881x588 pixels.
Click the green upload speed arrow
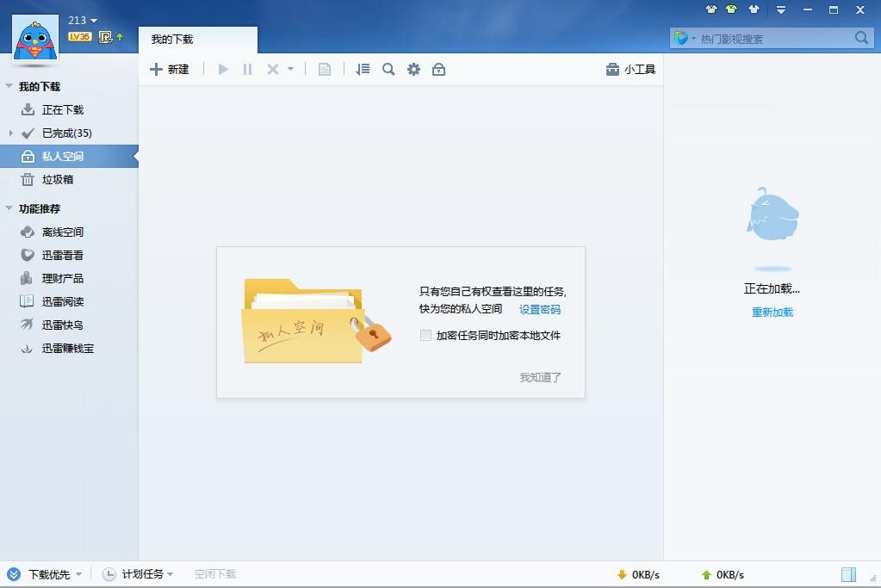[706, 574]
